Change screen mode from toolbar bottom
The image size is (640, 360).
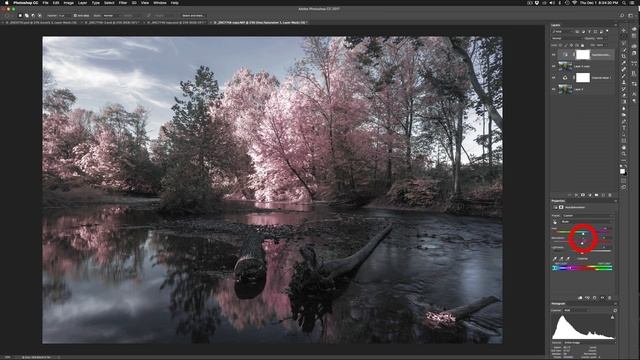tap(624, 187)
